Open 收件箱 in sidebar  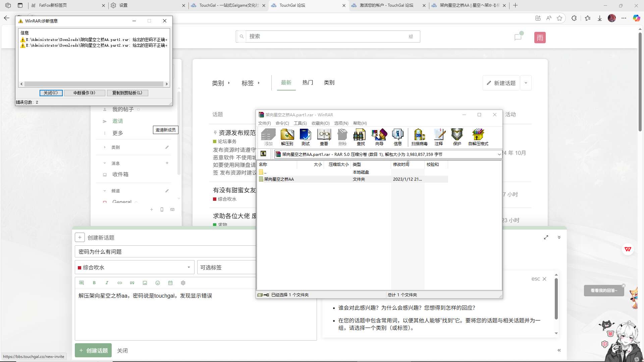click(x=120, y=174)
